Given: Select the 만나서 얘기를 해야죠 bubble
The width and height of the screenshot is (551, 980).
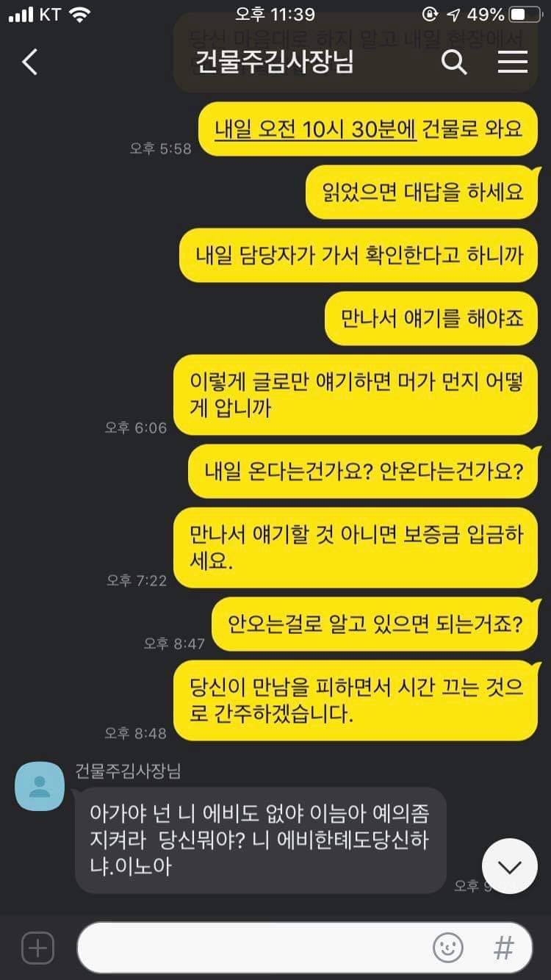Looking at the screenshot, I should point(432,319).
